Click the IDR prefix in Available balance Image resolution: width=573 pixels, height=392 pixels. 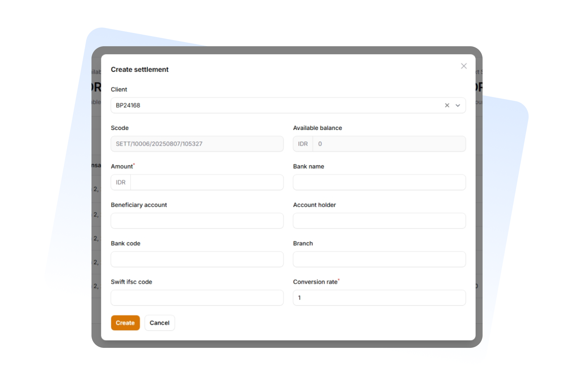(303, 144)
